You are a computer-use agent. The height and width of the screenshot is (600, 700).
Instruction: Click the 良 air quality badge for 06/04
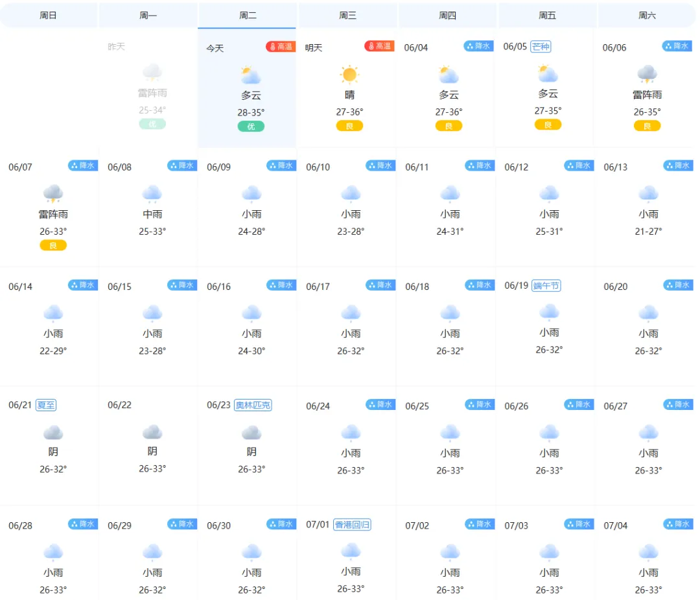449,126
